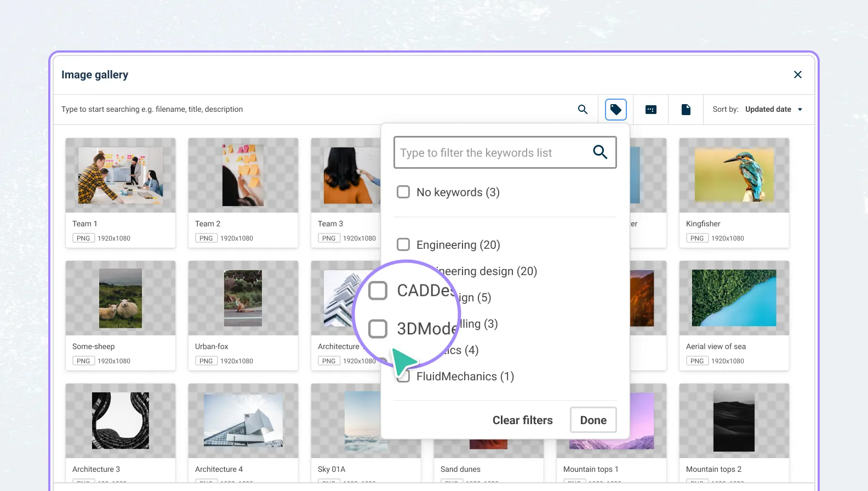The image size is (868, 491).
Task: Select the Team 2 thumbnail
Action: [x=243, y=175]
